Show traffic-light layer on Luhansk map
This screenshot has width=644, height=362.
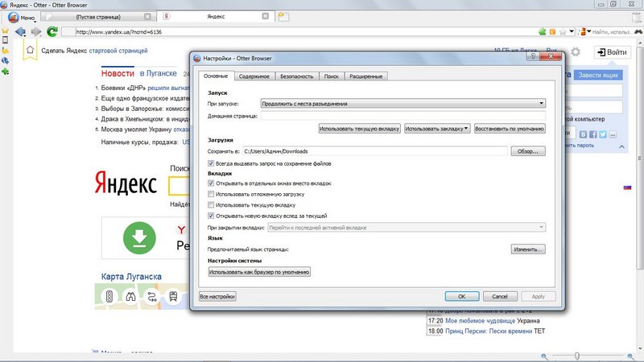coord(109,296)
